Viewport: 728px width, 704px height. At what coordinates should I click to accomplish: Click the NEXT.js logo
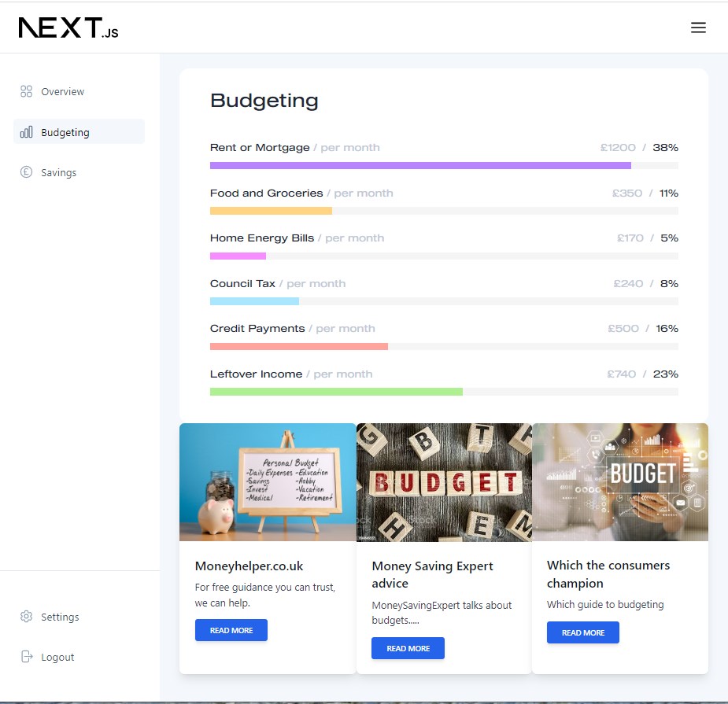pos(67,28)
